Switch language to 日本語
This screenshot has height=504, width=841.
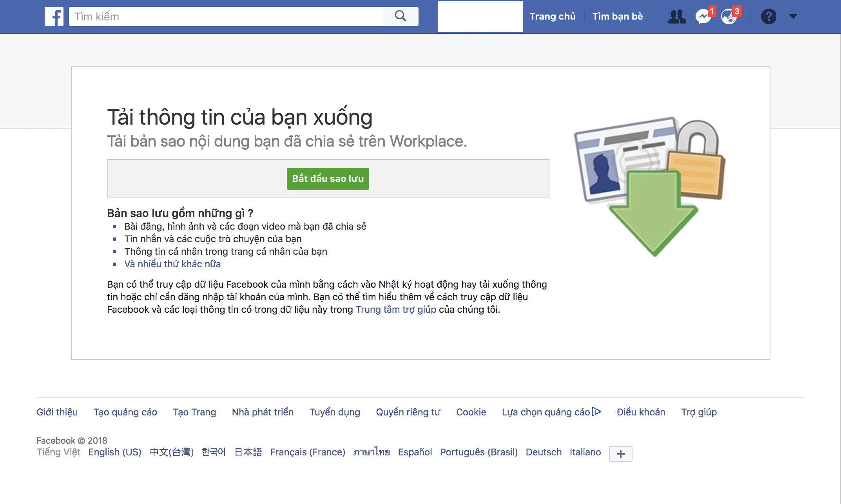[x=248, y=452]
